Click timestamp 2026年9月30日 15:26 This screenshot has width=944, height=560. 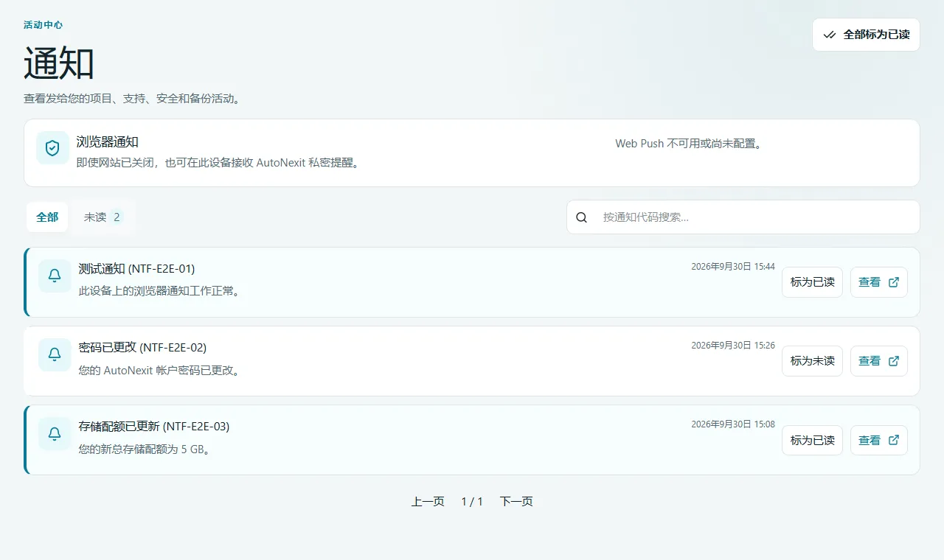click(733, 346)
